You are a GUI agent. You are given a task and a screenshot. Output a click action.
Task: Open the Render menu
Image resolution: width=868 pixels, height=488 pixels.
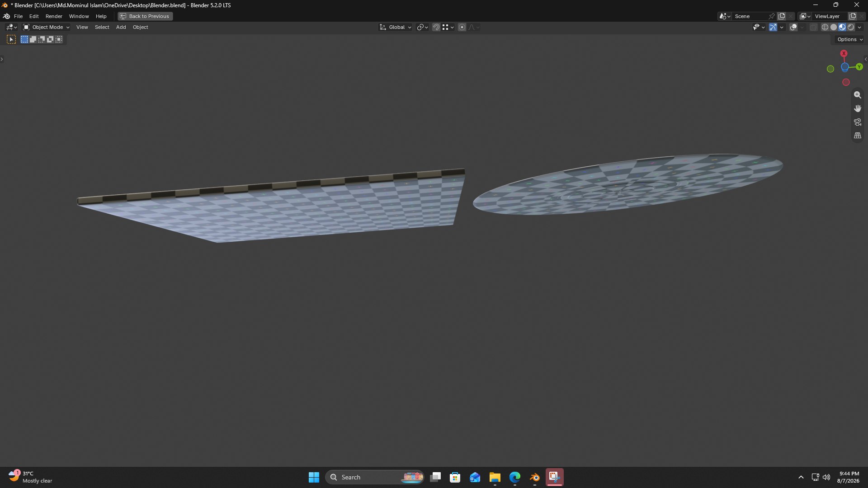[54, 16]
